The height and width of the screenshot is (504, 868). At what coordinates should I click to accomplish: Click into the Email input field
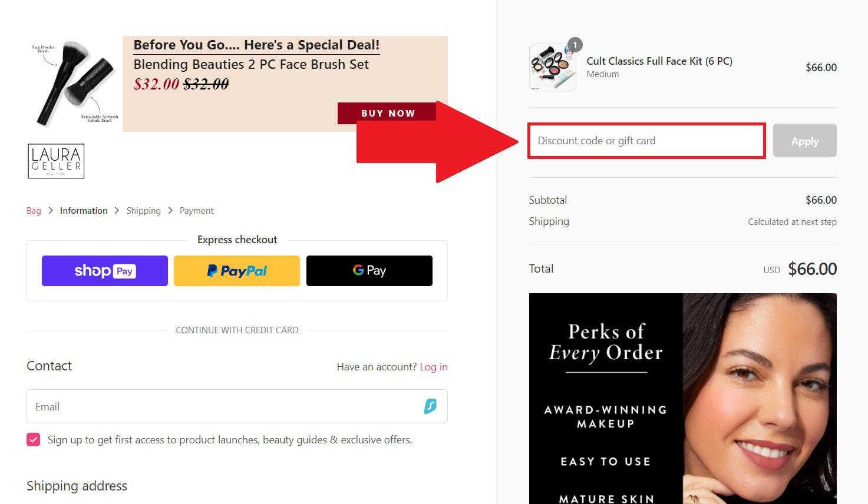224,406
